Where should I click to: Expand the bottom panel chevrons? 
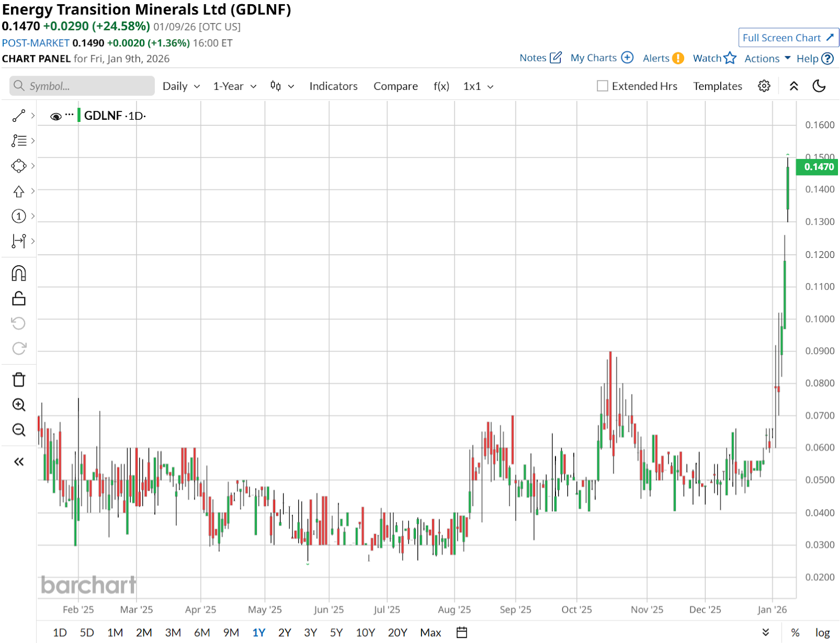pos(765,632)
